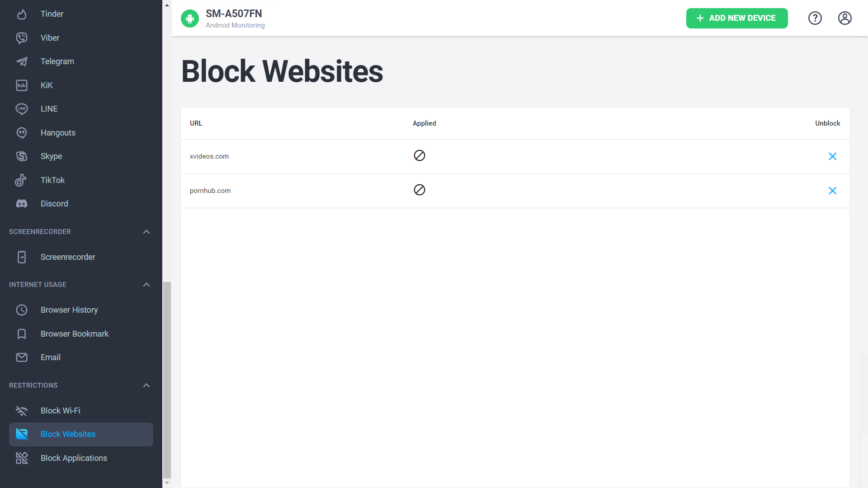Click the applied blocked icon for pornhub.com

coord(420,190)
